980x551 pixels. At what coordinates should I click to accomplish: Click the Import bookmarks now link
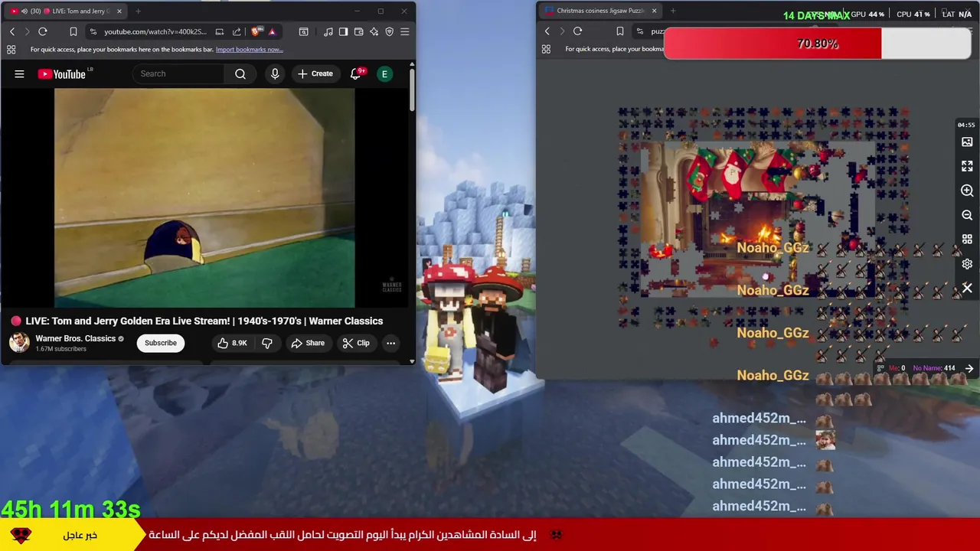(x=250, y=50)
